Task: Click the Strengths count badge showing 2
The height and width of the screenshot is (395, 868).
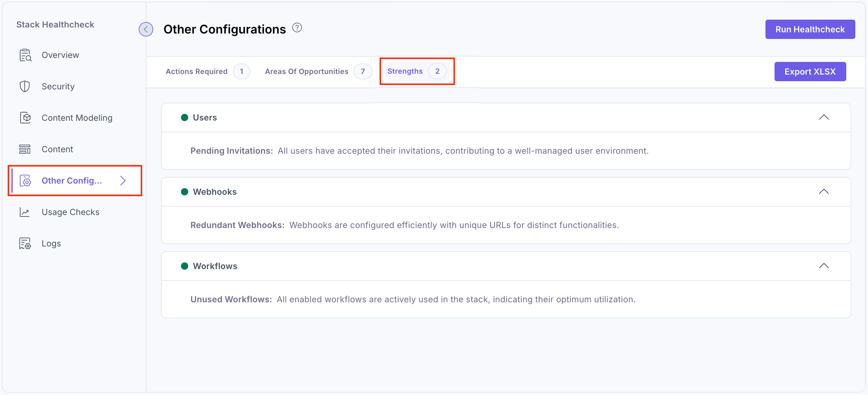Action: coord(437,71)
